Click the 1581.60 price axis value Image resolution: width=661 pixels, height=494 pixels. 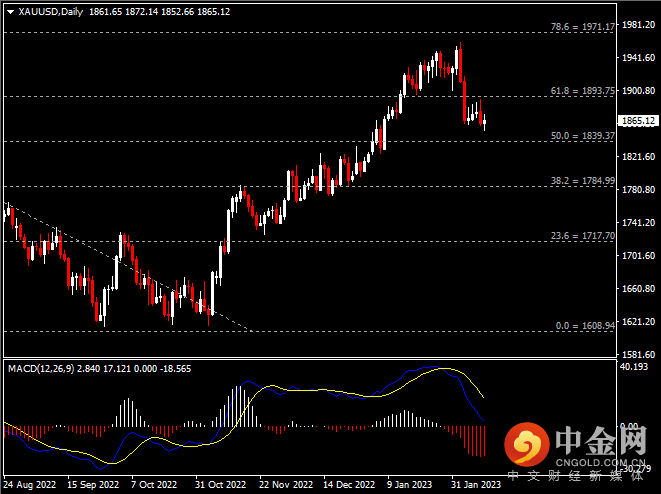click(636, 355)
